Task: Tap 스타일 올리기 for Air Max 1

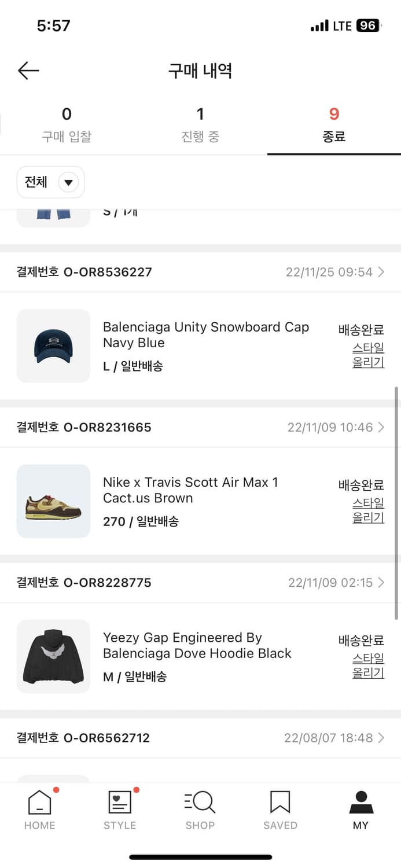Action: [369, 510]
